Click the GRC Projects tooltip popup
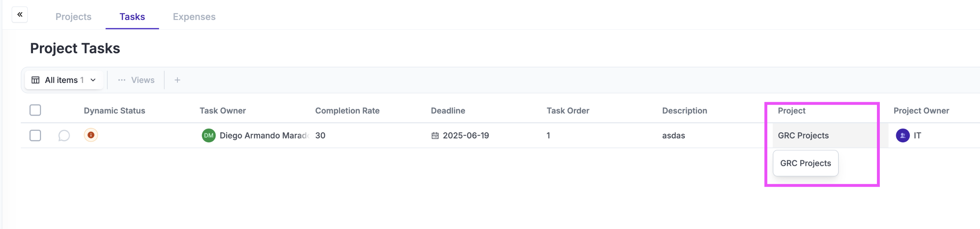 click(x=805, y=163)
